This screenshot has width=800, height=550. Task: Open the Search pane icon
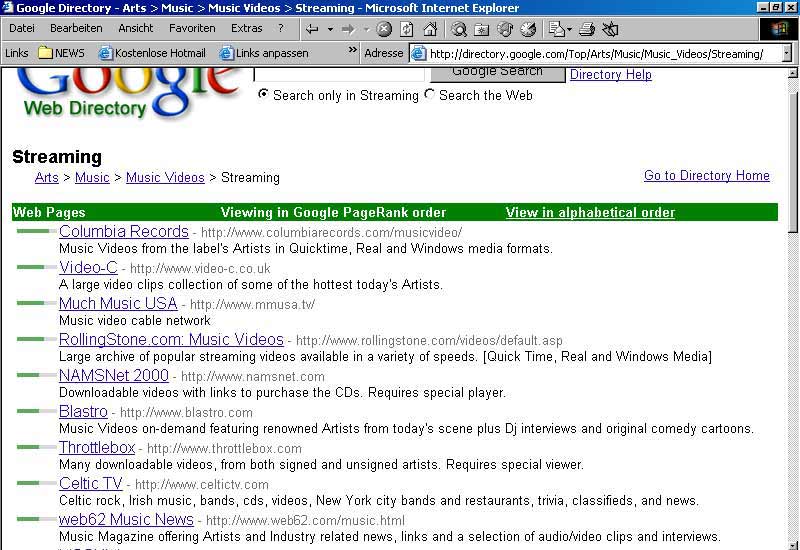coord(459,30)
